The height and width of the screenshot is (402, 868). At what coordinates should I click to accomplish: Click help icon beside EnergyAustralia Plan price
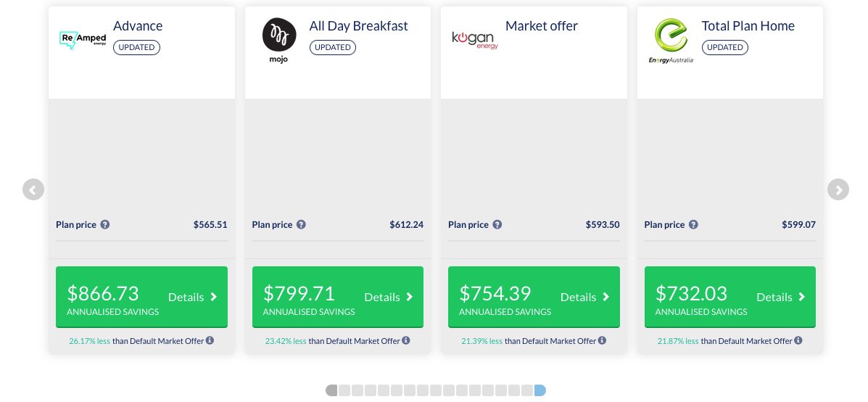[x=693, y=225]
